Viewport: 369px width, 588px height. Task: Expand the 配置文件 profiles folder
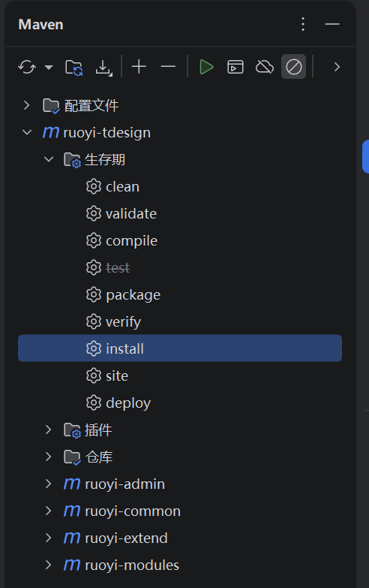point(26,105)
